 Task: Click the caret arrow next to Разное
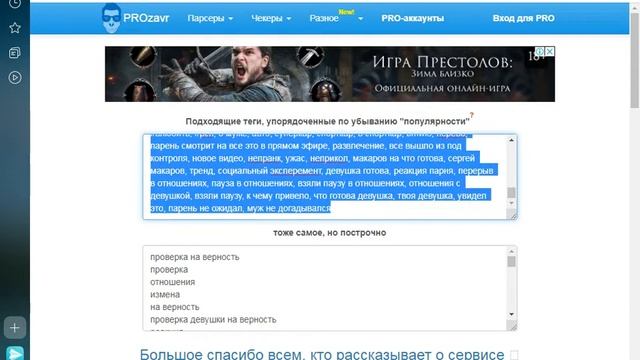point(360,19)
